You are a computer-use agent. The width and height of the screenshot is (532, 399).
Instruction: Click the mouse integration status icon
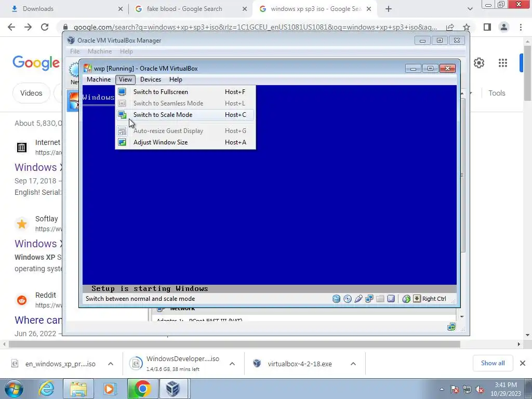[406, 299]
